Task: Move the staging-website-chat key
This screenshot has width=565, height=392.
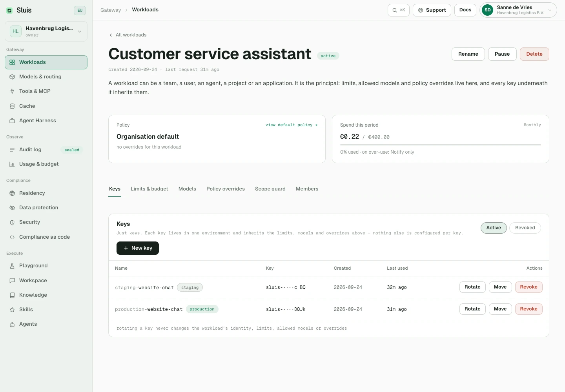Action: pyautogui.click(x=500, y=287)
